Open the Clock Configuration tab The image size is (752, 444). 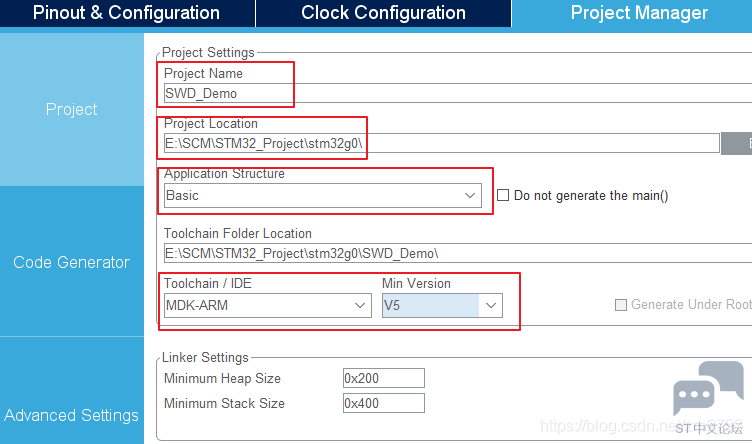(x=383, y=13)
